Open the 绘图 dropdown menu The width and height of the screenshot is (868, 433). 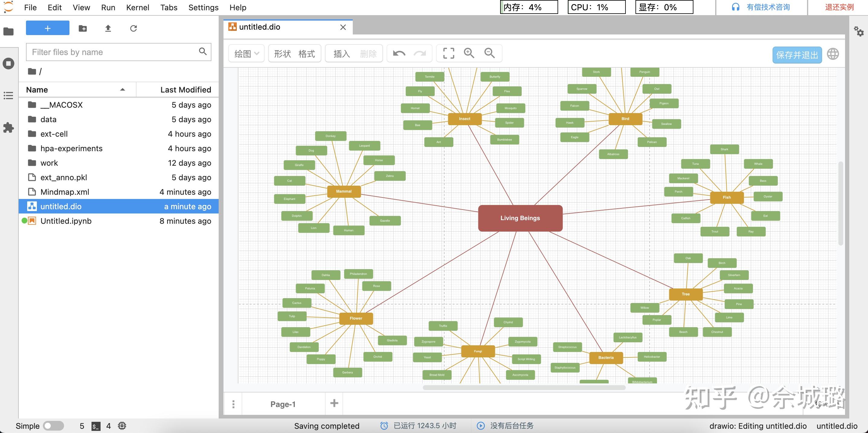pyautogui.click(x=246, y=53)
